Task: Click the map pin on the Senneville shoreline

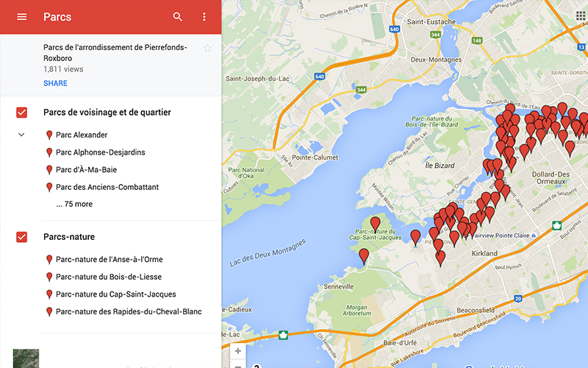Action: pos(364,256)
